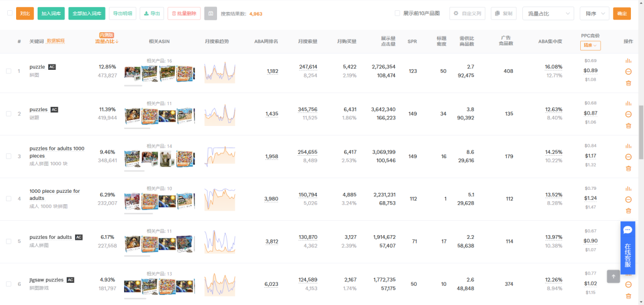The height and width of the screenshot is (305, 644).
Task: Open the 在线客服 chat widget
Action: coord(627,248)
